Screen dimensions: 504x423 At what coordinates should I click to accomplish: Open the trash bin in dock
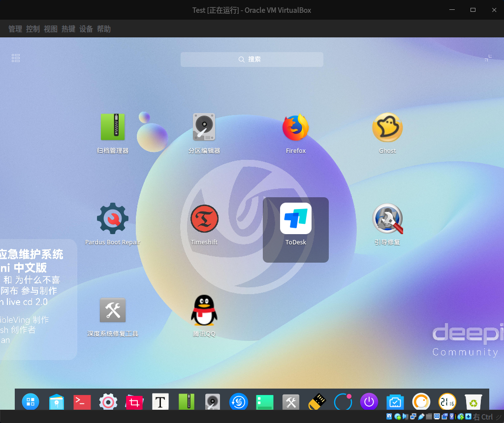(x=473, y=402)
